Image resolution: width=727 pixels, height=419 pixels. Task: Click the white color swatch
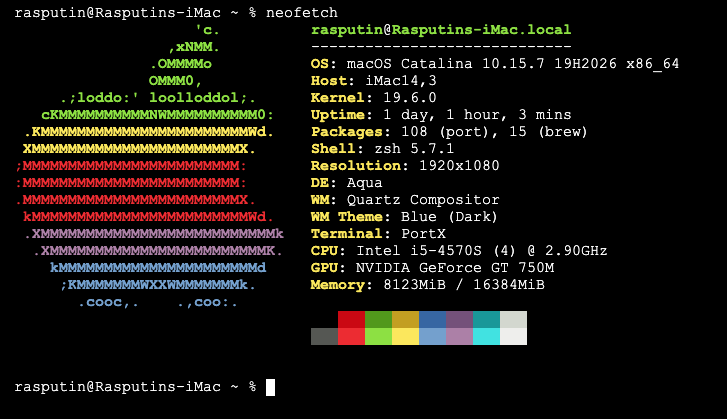tap(513, 337)
